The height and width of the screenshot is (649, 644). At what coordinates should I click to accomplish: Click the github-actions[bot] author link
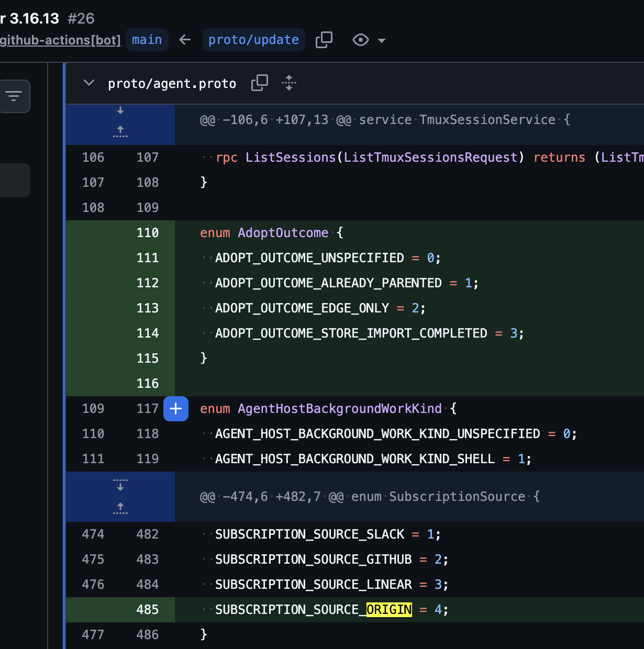pyautogui.click(x=61, y=40)
